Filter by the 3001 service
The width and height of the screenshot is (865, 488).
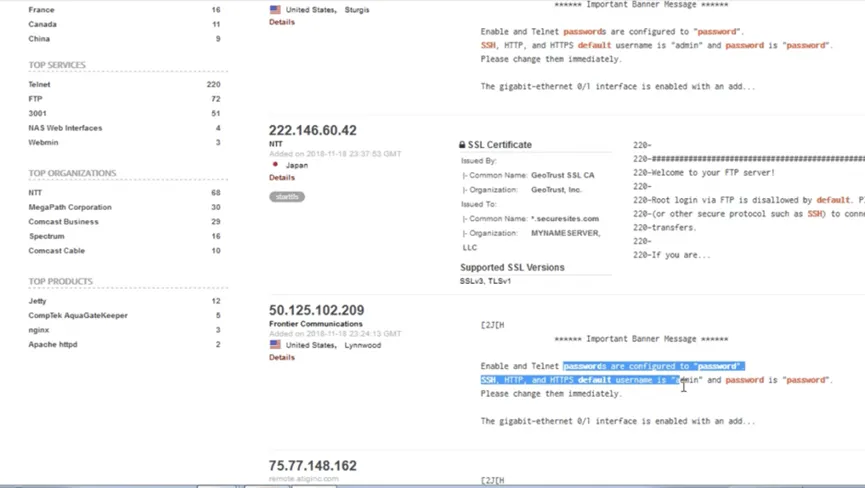coord(38,113)
